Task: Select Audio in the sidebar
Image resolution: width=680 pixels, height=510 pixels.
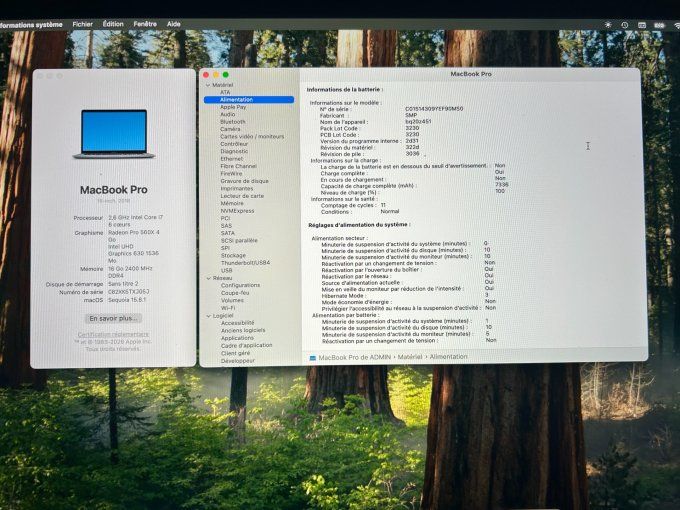Action: pos(228,114)
